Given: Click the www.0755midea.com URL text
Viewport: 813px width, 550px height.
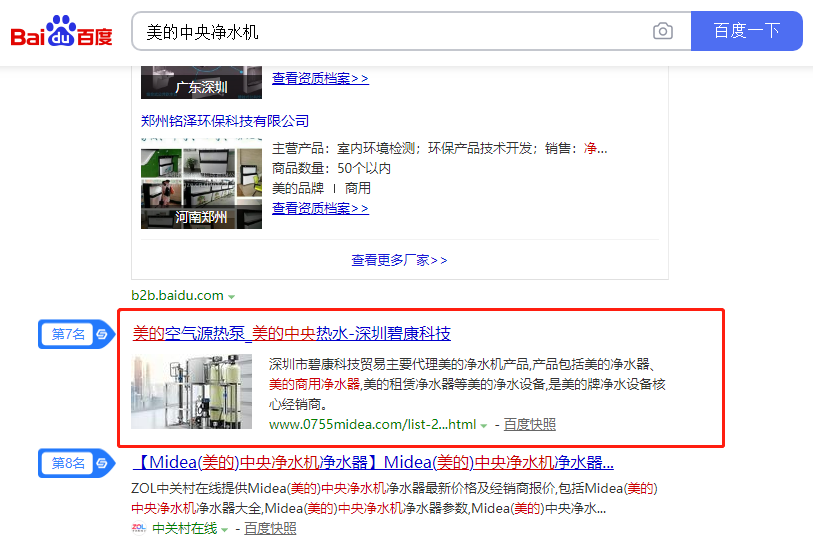Looking at the screenshot, I should tap(372, 425).
